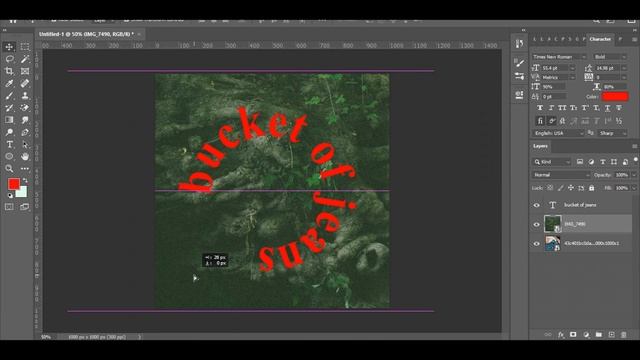Open the Times New Roman font dropdown
The image size is (640, 360).
[559, 57]
